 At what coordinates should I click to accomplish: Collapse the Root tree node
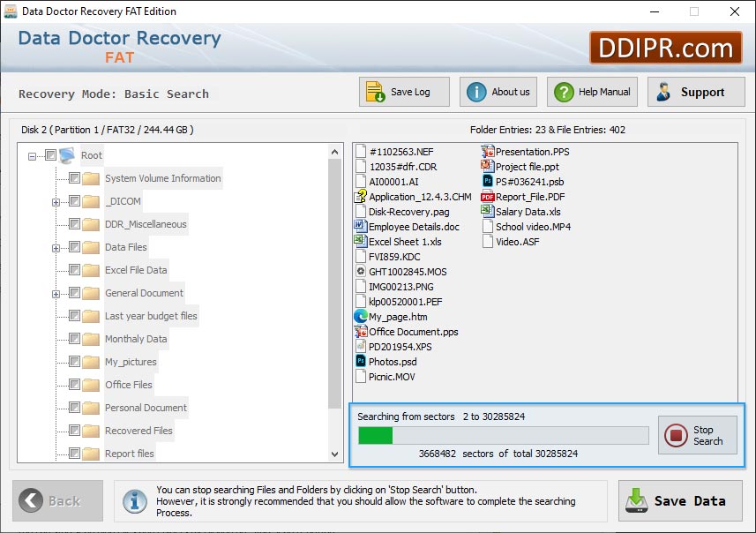pyautogui.click(x=32, y=156)
